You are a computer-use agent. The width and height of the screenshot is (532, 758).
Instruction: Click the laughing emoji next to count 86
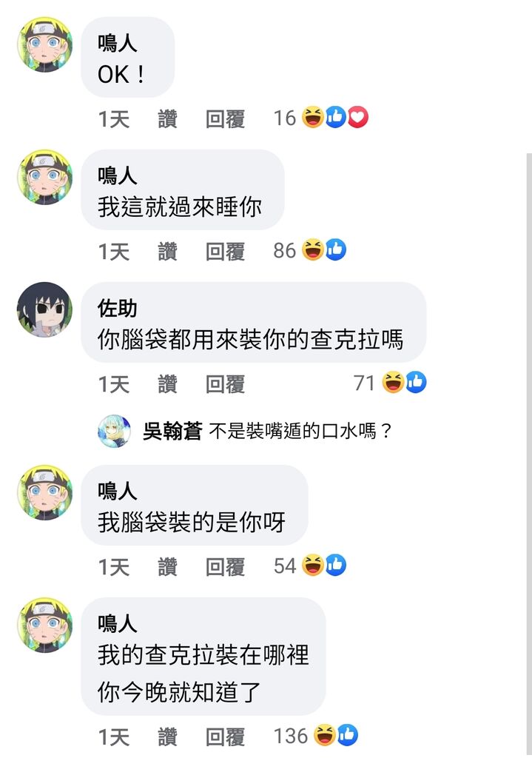313,250
